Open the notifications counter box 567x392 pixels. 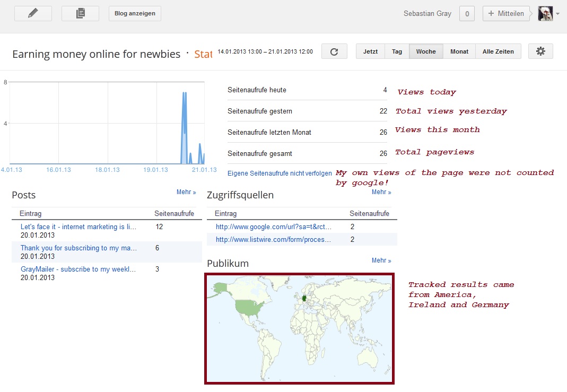pos(467,14)
